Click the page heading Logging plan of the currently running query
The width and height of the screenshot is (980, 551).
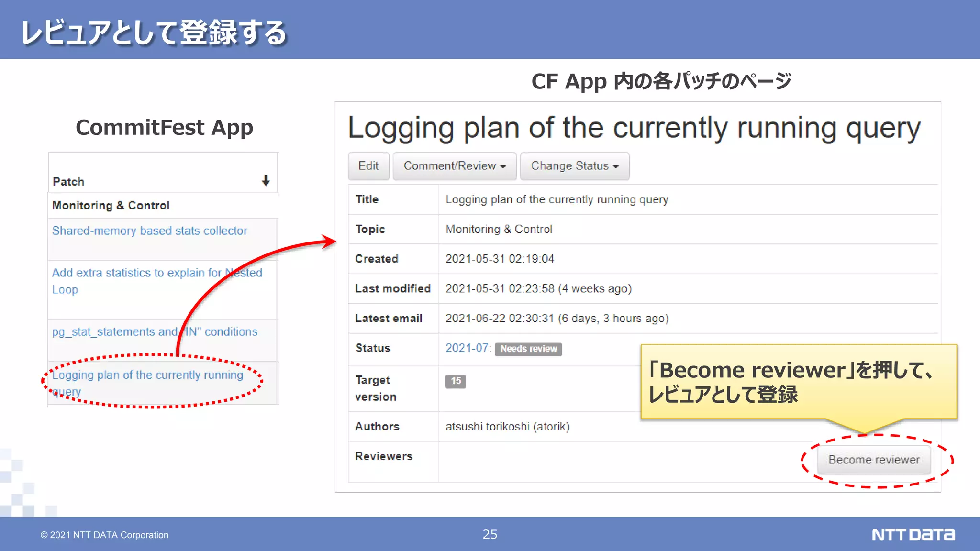click(634, 128)
